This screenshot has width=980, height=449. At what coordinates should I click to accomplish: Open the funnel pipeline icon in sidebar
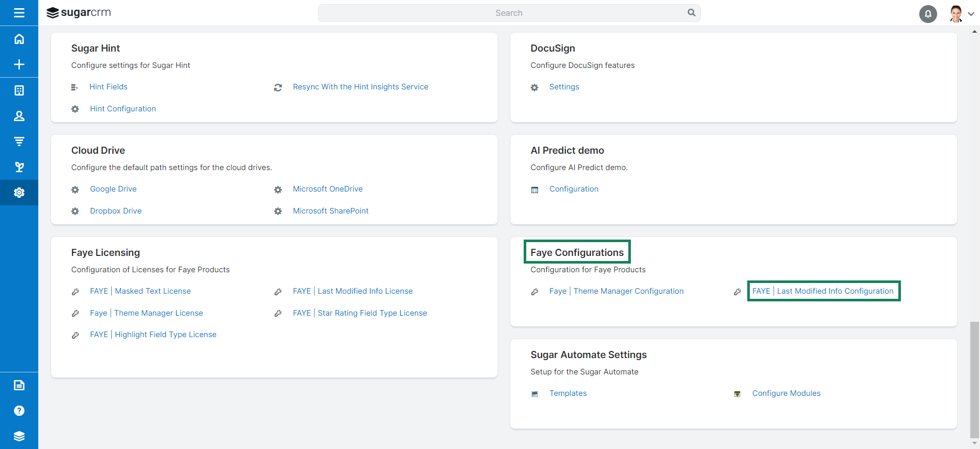click(19, 141)
